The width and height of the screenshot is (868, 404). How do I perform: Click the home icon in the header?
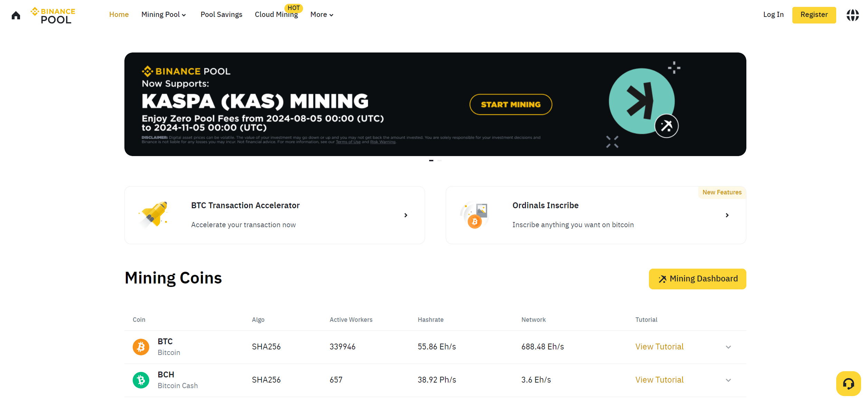click(16, 15)
